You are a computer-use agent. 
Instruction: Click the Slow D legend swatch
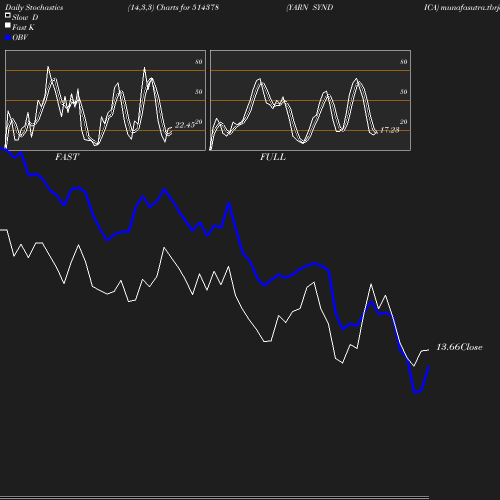pos(8,15)
